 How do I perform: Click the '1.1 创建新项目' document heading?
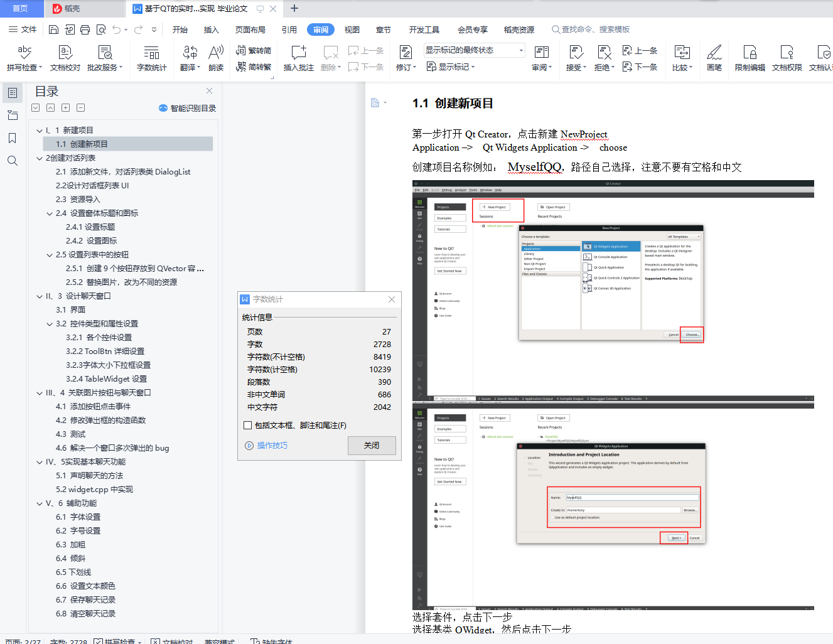click(x=453, y=104)
